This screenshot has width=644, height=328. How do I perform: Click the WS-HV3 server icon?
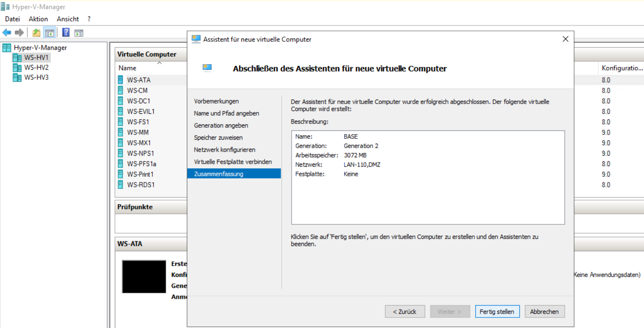coord(17,78)
